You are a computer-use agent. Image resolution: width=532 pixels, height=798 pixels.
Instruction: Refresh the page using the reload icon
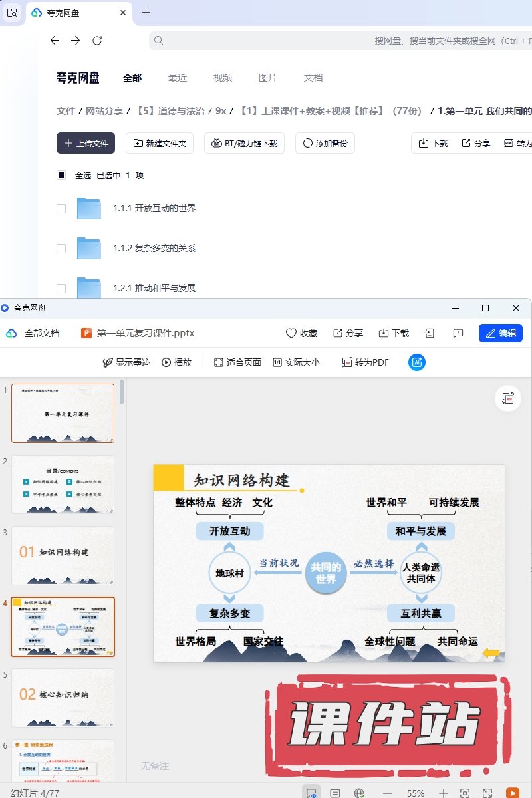coord(97,41)
